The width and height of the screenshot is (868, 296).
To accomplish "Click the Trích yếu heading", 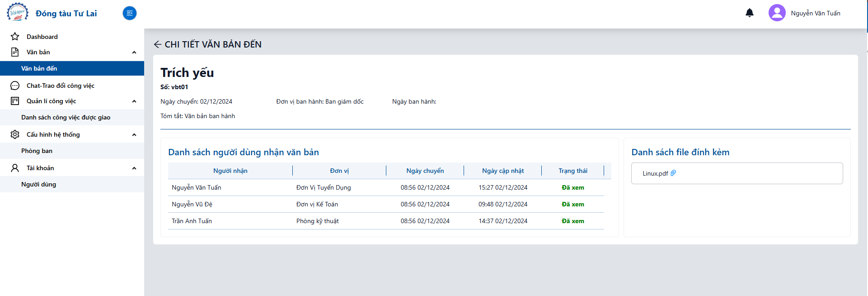I will tap(188, 72).
